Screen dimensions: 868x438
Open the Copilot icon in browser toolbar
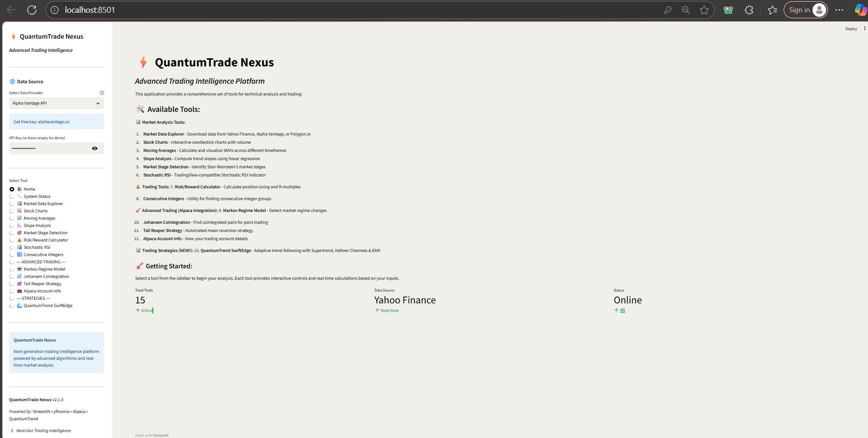(x=860, y=10)
